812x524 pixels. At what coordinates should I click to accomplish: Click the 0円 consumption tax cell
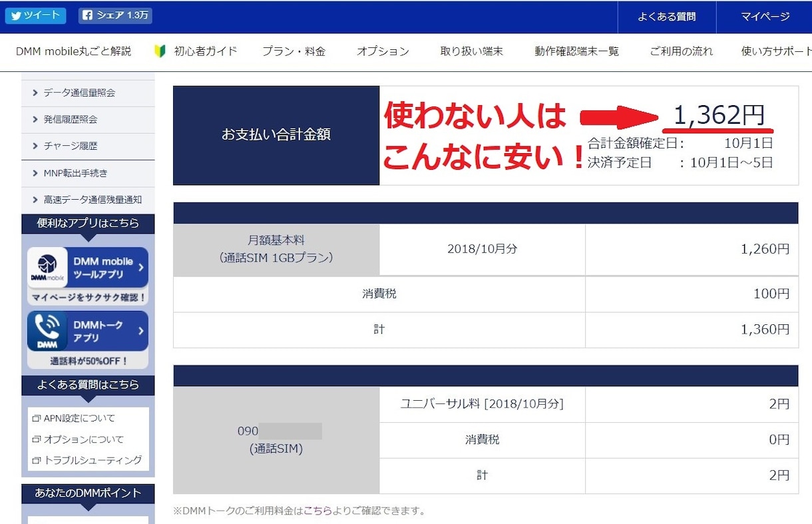point(692,440)
